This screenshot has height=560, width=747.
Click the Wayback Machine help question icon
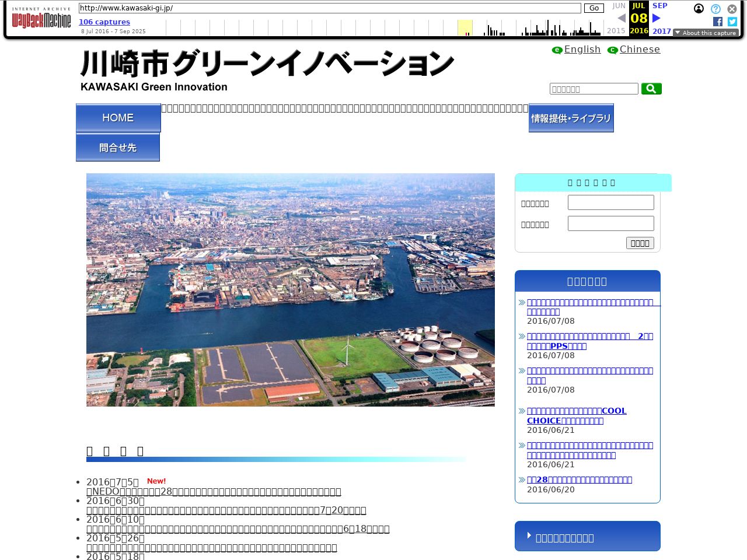tap(715, 9)
